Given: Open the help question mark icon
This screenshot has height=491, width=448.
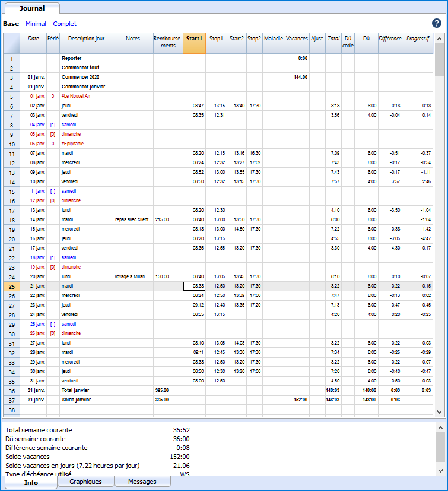Looking at the screenshot, I should pos(436,23).
